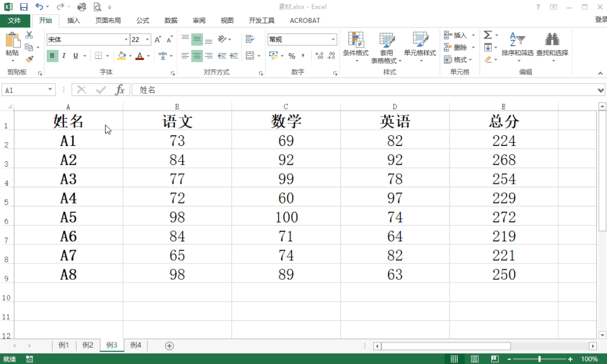Click the Decrease Indent icon
This screenshot has width=607, height=364.
pos(222,56)
